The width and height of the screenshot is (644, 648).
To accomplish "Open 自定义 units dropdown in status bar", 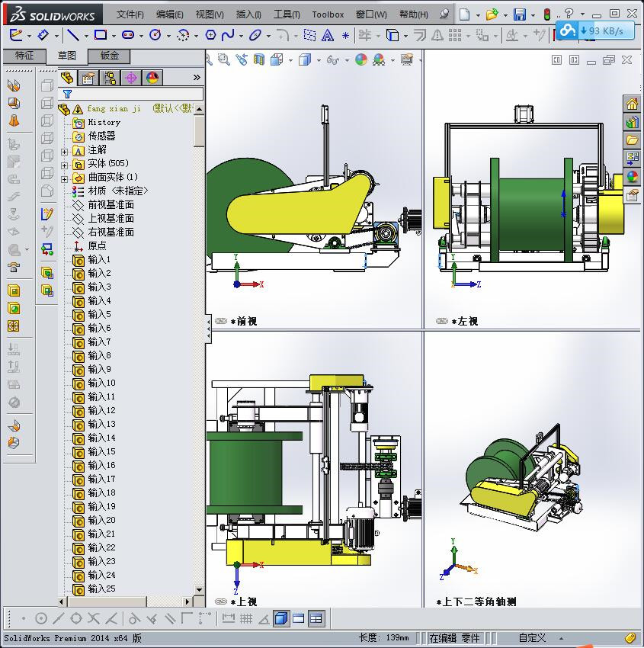I will [562, 639].
